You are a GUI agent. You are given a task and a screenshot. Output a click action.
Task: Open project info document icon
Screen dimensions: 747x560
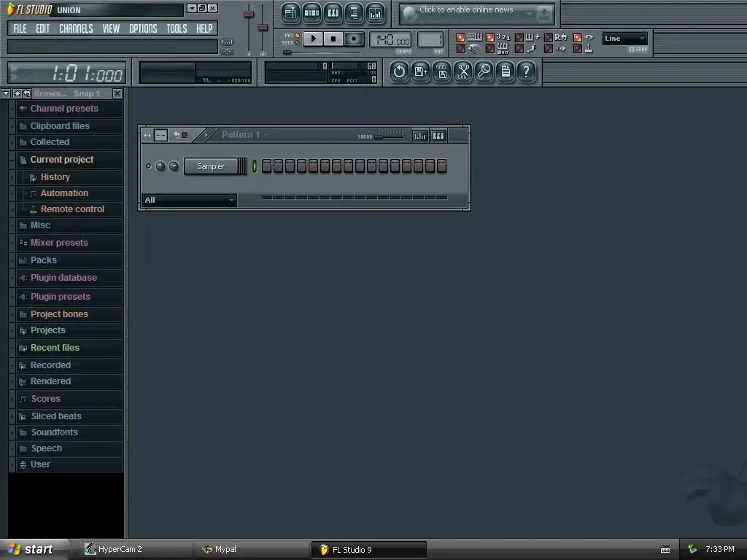click(x=506, y=72)
